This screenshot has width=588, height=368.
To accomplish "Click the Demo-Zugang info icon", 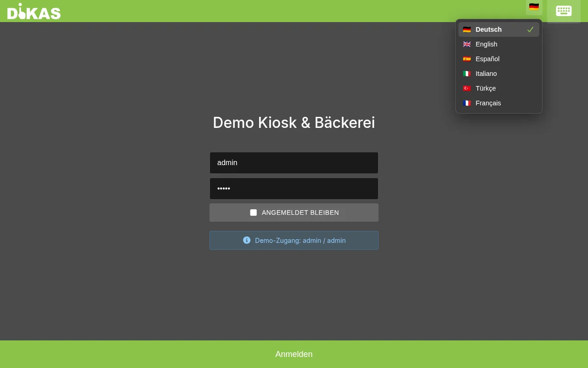I will [x=247, y=240].
